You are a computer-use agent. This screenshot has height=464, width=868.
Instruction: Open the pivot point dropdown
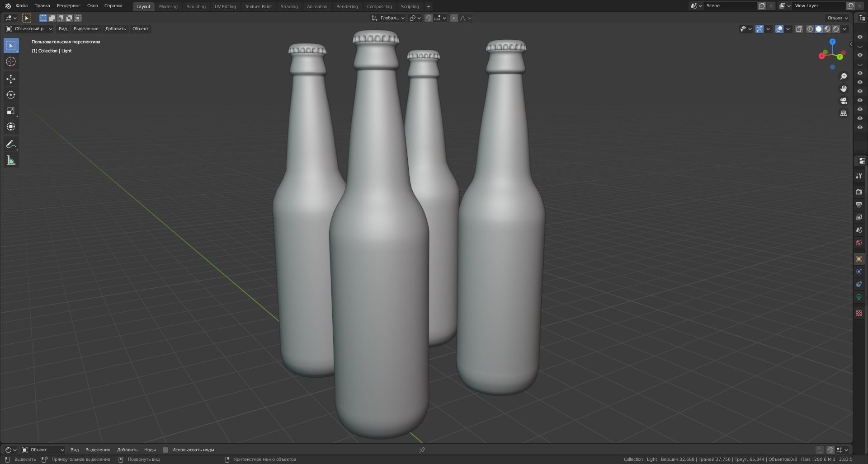(415, 18)
